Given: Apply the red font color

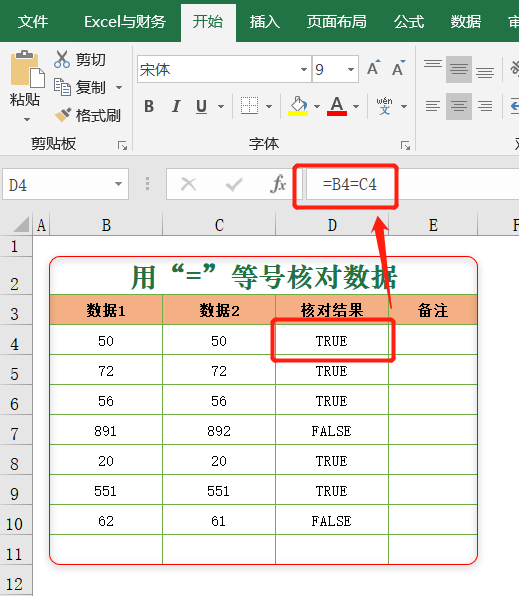Looking at the screenshot, I should coord(337,106).
